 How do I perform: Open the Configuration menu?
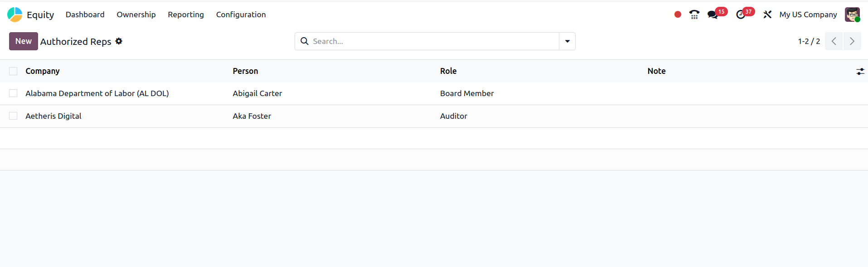pos(241,15)
